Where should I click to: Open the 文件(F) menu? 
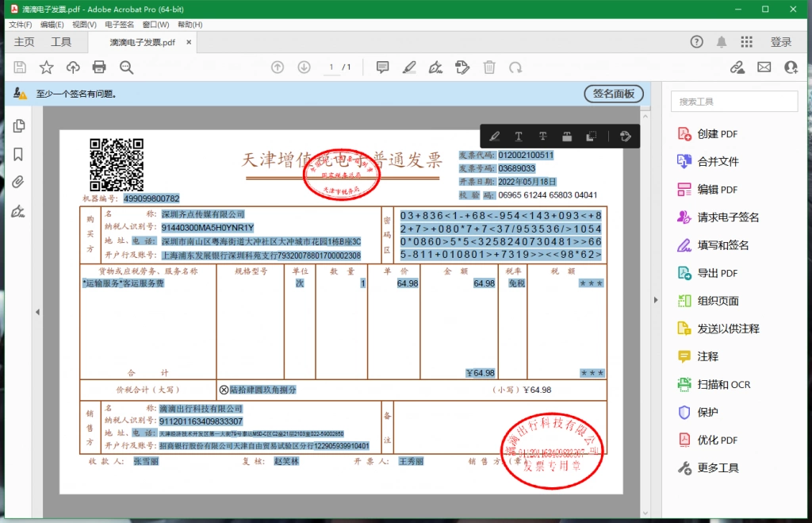tap(20, 25)
